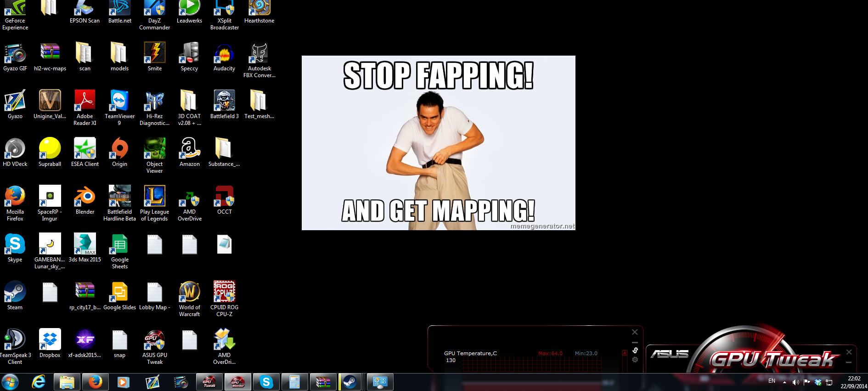
Task: Open Google Sheets shortcut
Action: [120, 251]
